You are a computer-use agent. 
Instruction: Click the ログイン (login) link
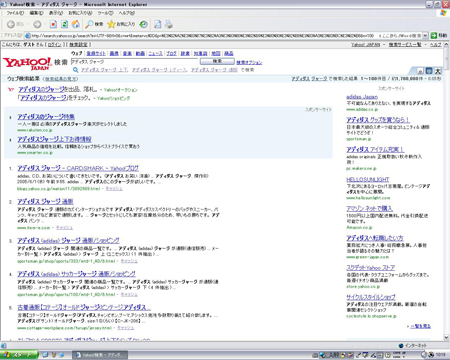55,45
